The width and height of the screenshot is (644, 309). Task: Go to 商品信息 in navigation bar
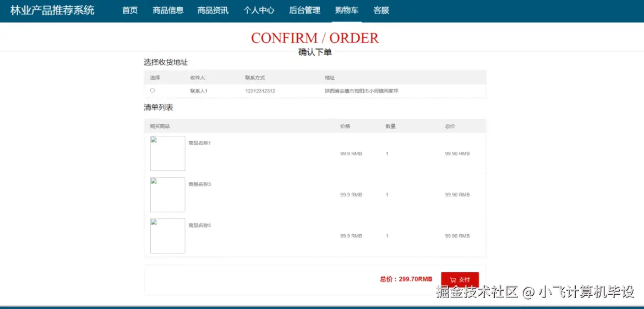click(168, 10)
